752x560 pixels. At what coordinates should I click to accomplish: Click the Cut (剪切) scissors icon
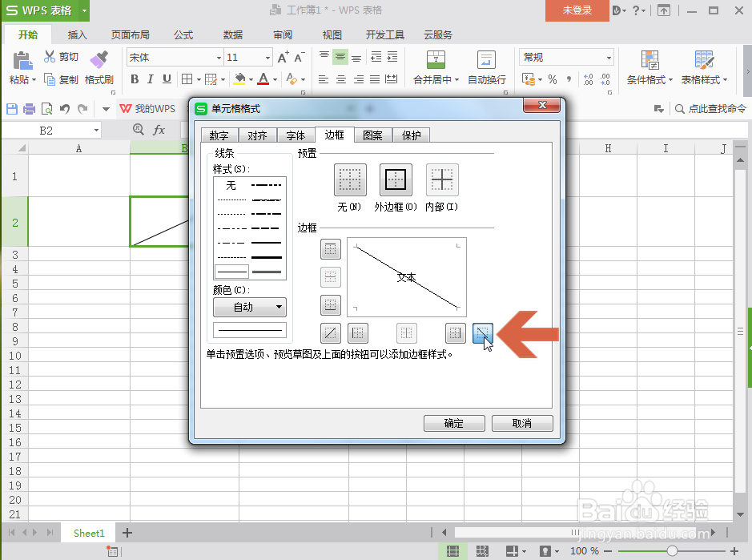coord(50,57)
